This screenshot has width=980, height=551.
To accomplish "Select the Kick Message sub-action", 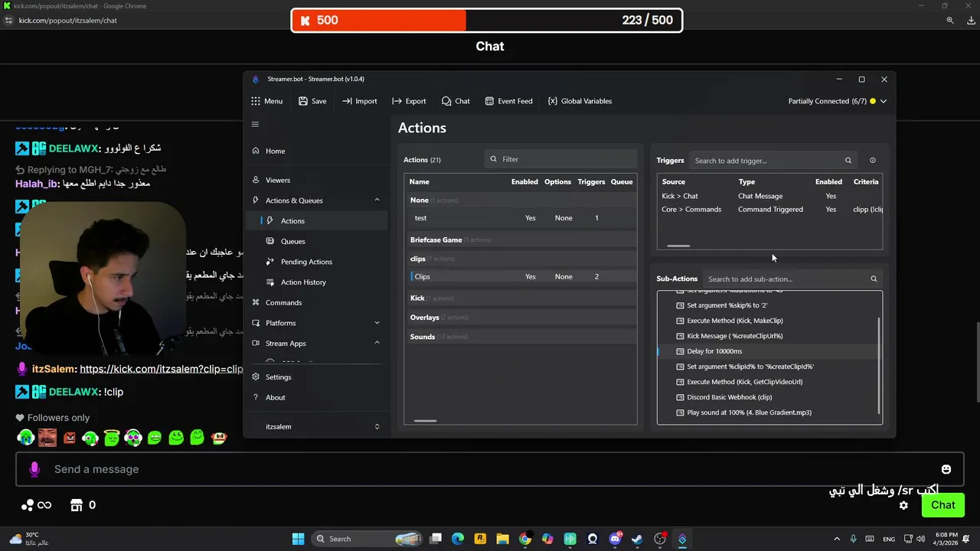I will (769, 336).
